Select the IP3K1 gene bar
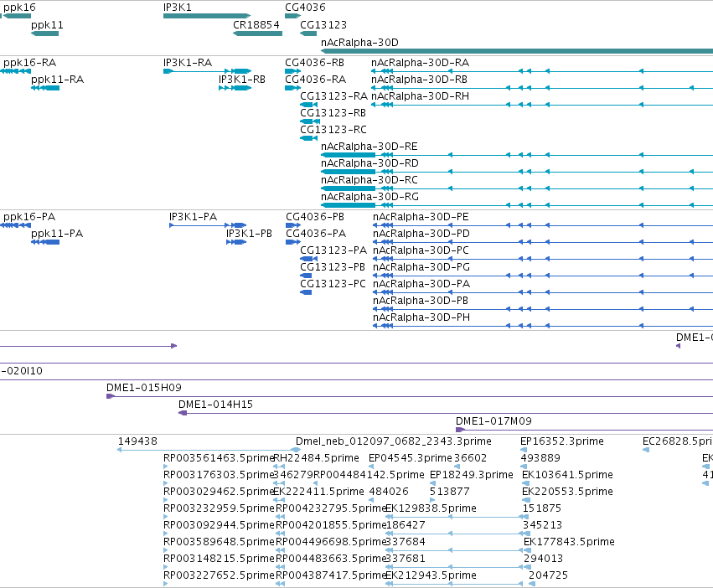 [207, 16]
